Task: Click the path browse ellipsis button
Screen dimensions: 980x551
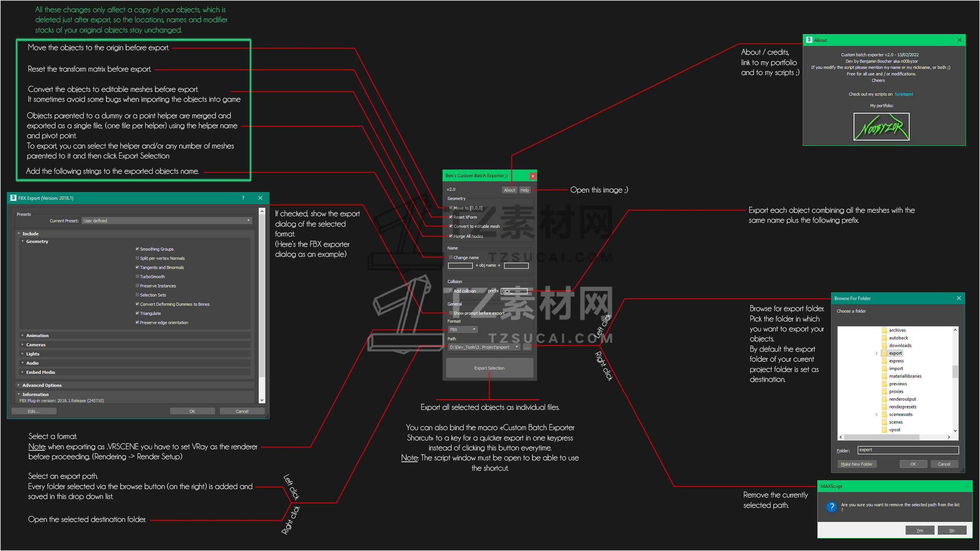Action: pyautogui.click(x=527, y=347)
